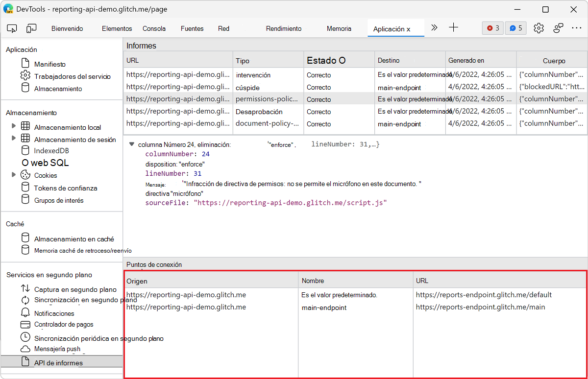Screen dimensions: 588x379
Task: Click the three-dot more options icon
Action: (577, 28)
